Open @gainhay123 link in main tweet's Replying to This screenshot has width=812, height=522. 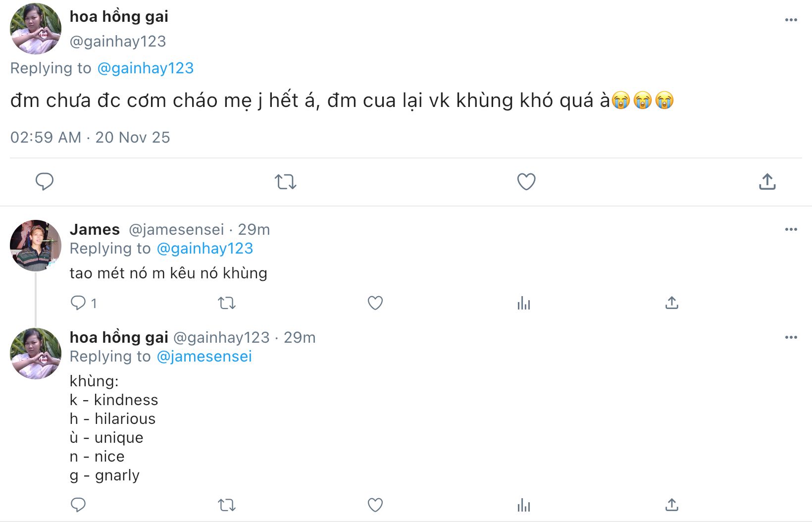click(146, 68)
